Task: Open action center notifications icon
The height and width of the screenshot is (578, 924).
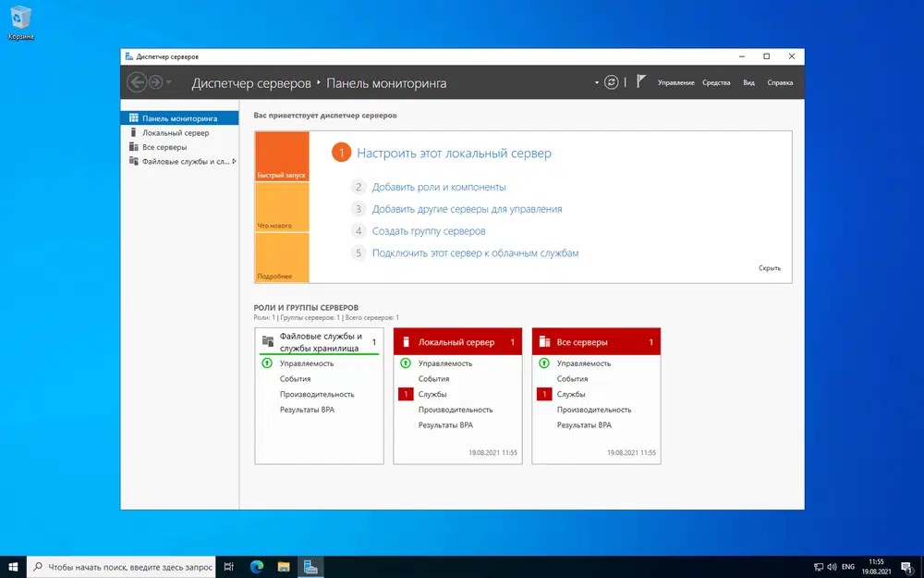Action: coord(907,567)
